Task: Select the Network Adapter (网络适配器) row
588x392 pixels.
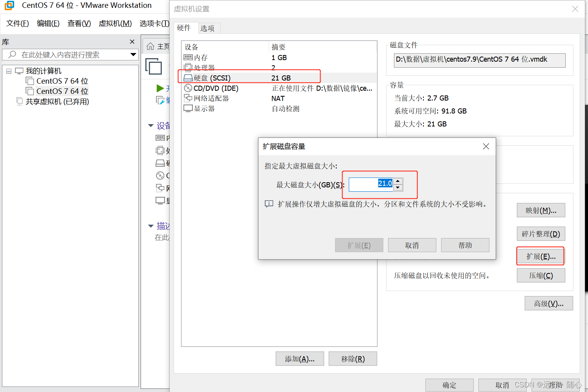Action: pyautogui.click(x=279, y=98)
